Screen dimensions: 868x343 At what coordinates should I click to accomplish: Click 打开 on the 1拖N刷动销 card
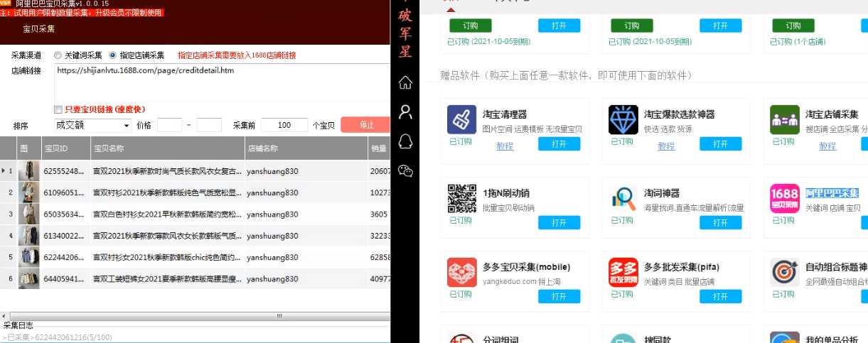(559, 222)
